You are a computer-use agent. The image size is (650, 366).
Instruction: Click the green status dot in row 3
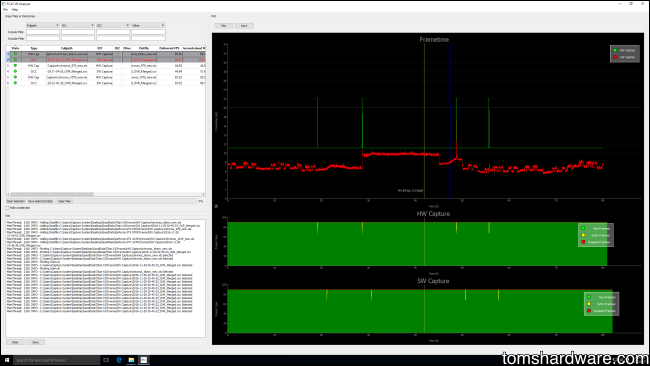coord(15,65)
